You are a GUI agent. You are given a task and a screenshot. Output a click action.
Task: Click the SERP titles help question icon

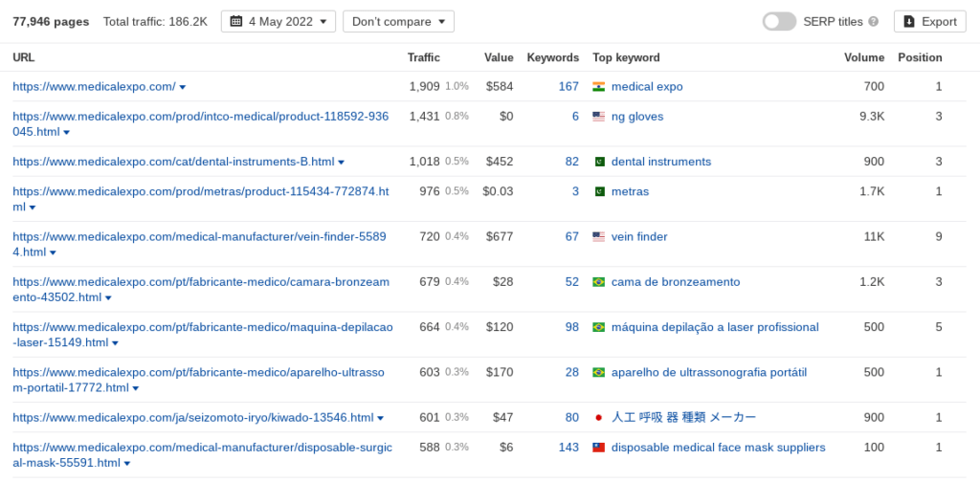click(873, 21)
